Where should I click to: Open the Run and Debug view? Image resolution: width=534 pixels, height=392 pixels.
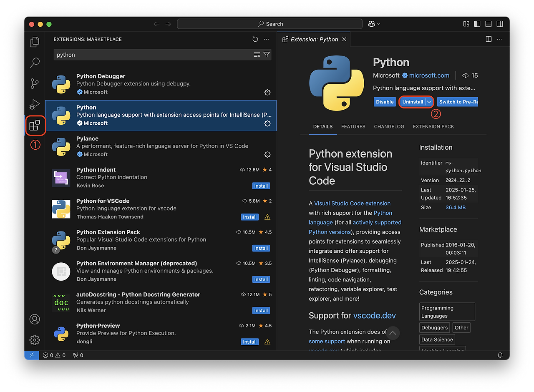tap(35, 104)
